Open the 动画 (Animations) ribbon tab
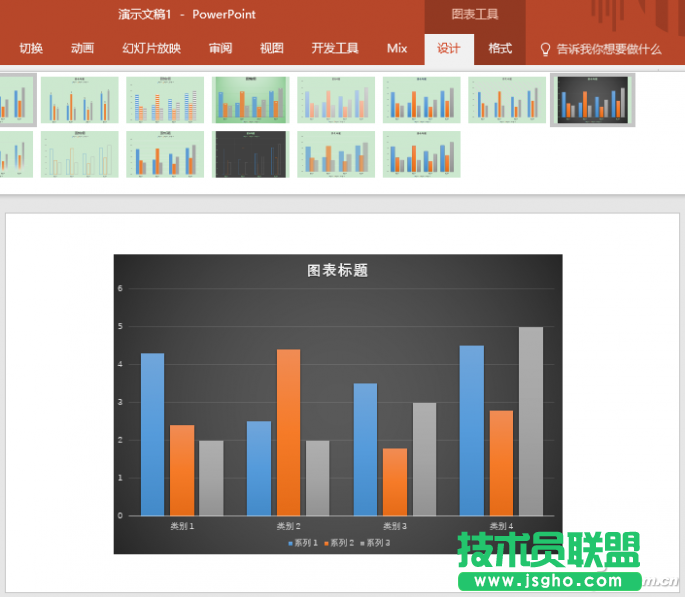Image resolution: width=685 pixels, height=597 pixels. pyautogui.click(x=83, y=48)
